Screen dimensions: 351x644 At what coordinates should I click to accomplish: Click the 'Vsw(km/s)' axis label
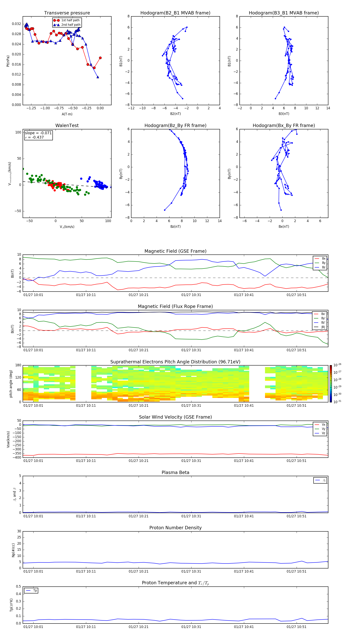click(8, 439)
